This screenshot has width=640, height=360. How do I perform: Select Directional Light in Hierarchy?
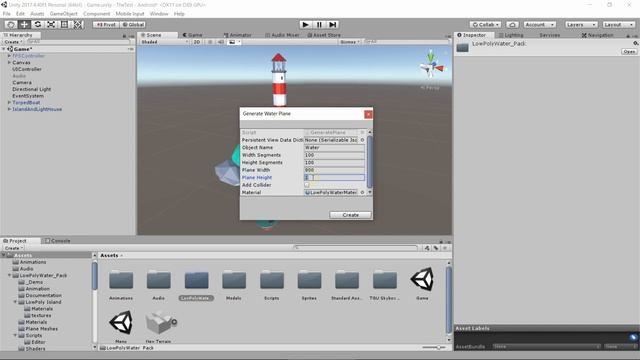coord(31,89)
